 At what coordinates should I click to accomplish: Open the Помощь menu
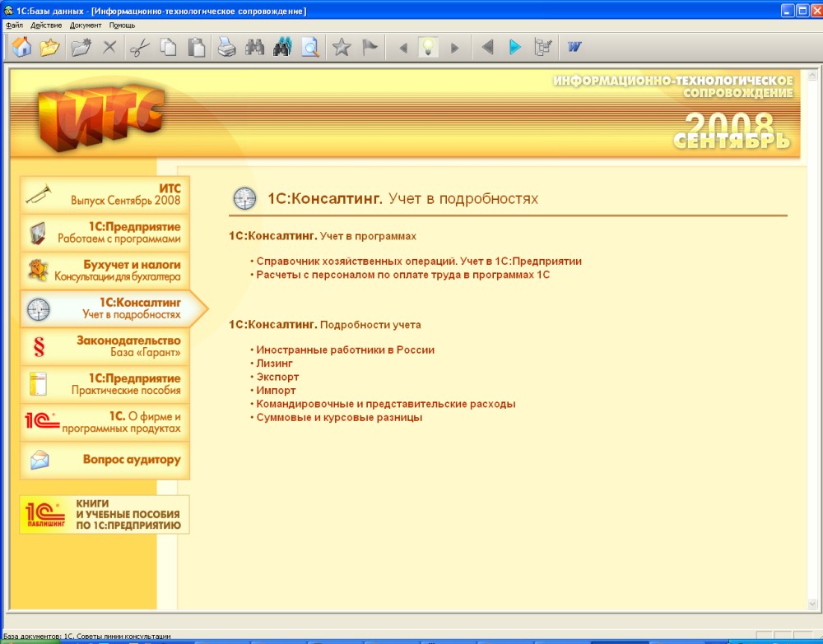point(122,25)
